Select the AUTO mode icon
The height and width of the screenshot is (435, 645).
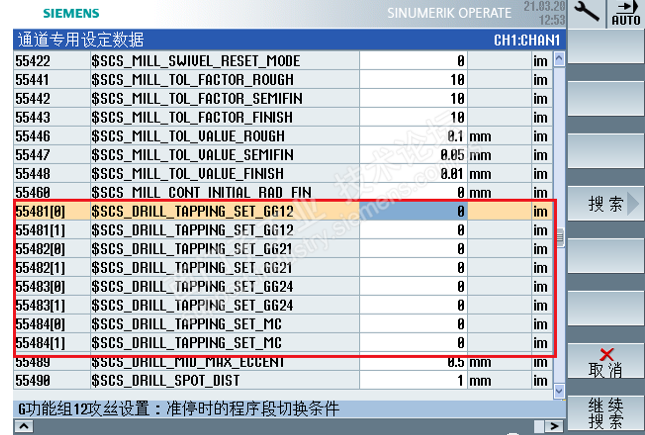(626, 13)
